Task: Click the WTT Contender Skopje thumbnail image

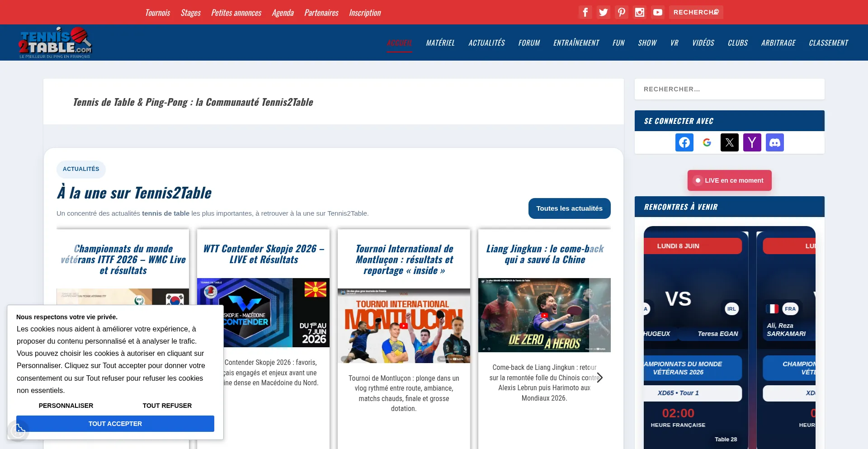Action: pyautogui.click(x=264, y=312)
